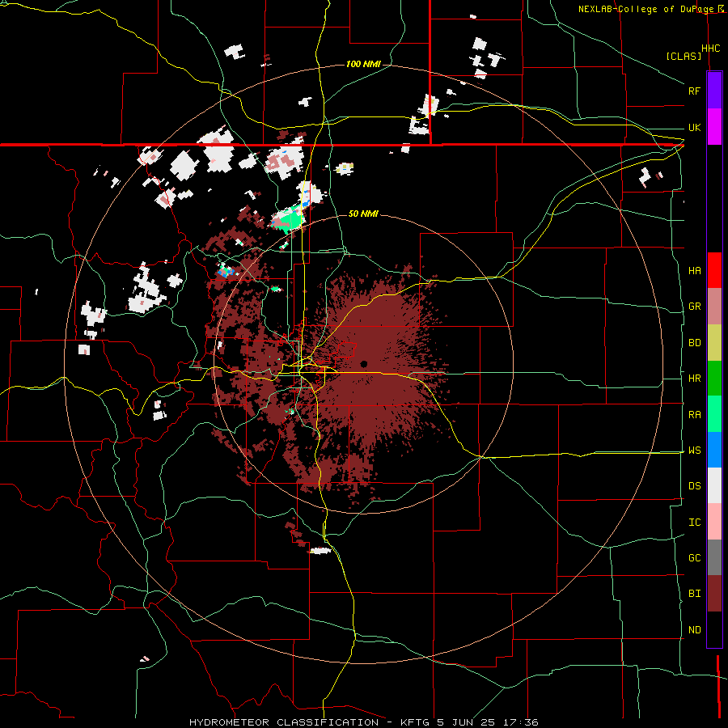728x728 pixels.
Task: Click the green rain echo near 50 NMI ring
Action: [x=291, y=218]
